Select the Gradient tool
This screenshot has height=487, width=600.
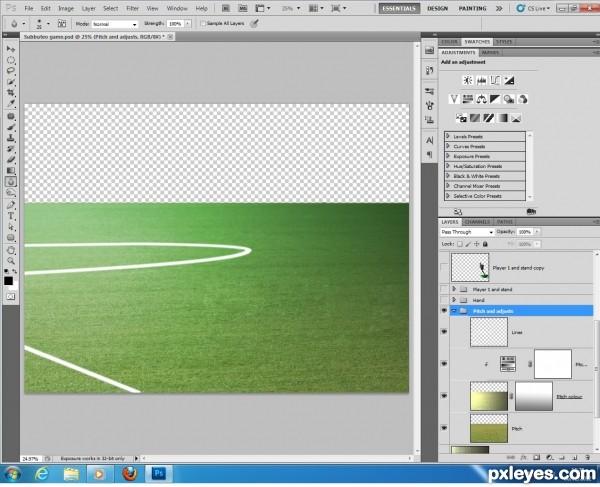coord(11,171)
